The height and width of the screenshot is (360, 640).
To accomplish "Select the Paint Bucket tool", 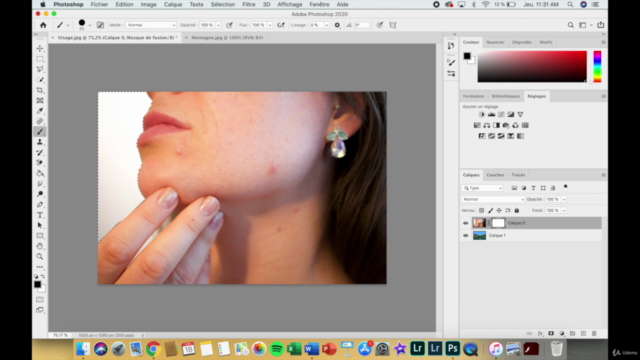I will tap(40, 173).
